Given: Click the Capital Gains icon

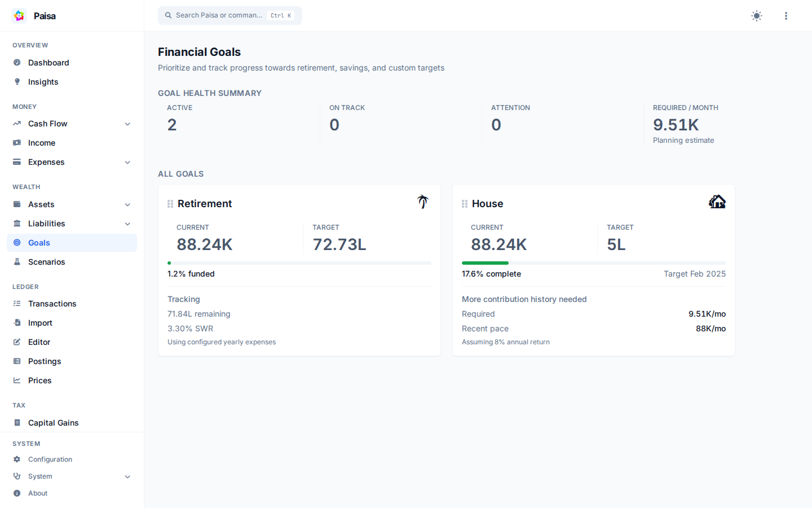Looking at the screenshot, I should pos(17,423).
